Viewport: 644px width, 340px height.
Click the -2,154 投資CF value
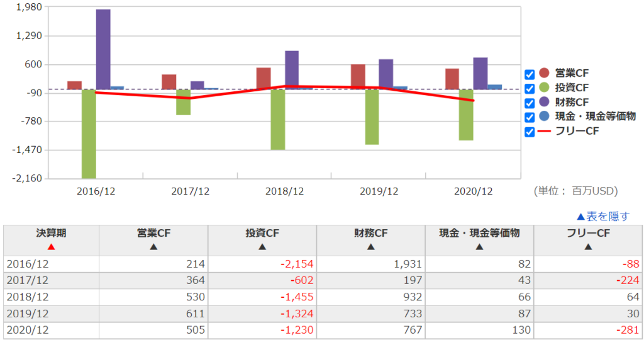[297, 264]
